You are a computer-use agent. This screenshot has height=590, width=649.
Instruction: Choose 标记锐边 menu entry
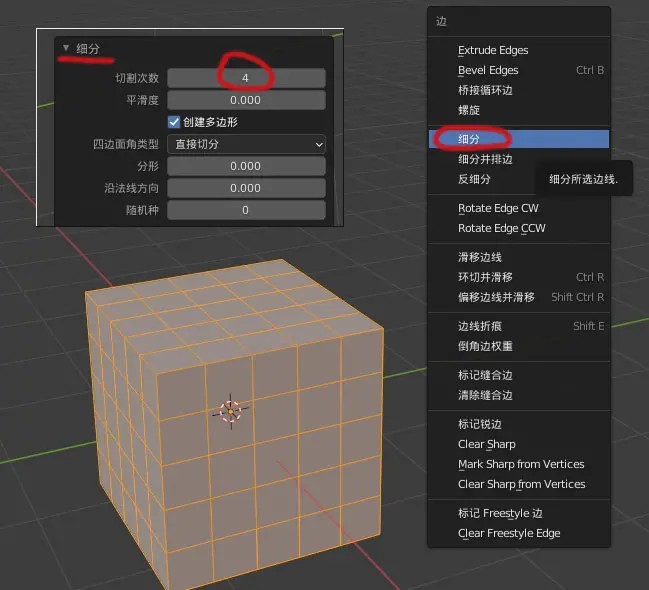click(x=519, y=424)
